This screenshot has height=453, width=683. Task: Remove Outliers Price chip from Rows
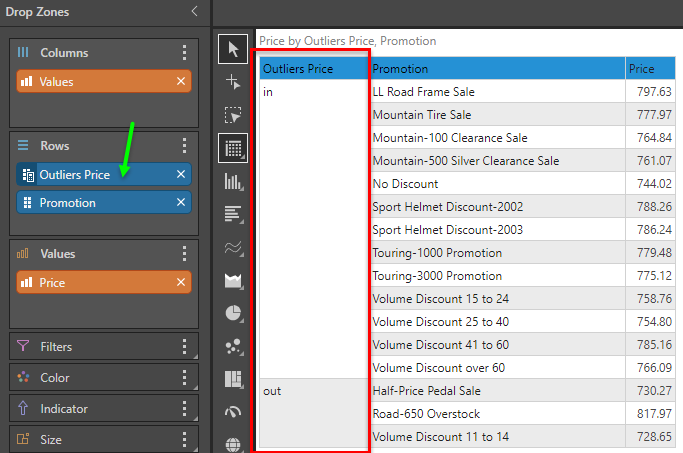point(181,174)
